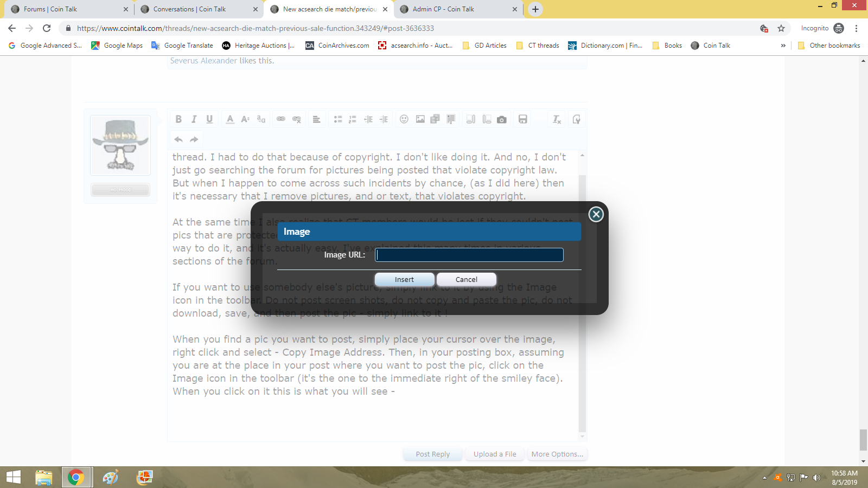Show hidden bookmarks via the overflow chevron
The height and width of the screenshot is (488, 868).
pos(783,46)
